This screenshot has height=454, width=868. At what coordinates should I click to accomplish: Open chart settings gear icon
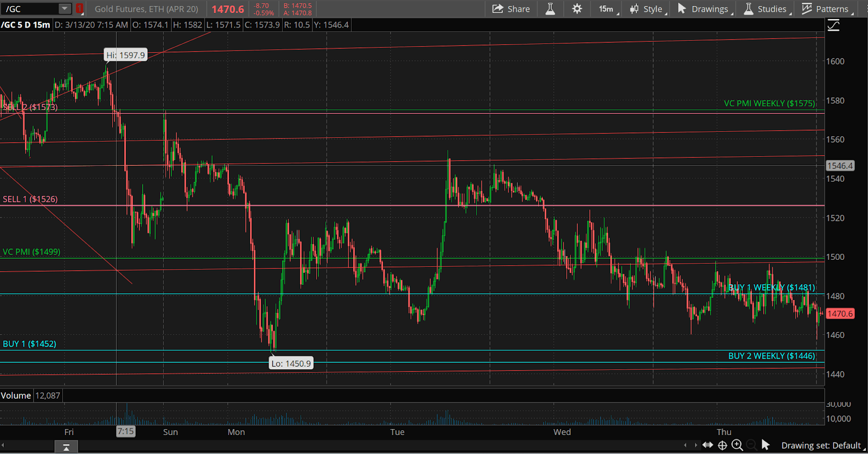coord(577,9)
